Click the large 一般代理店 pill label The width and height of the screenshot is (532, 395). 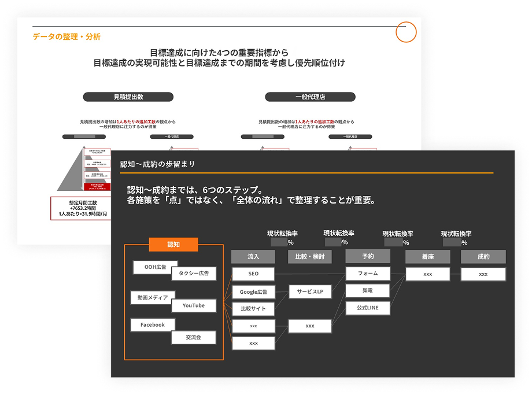click(x=310, y=97)
